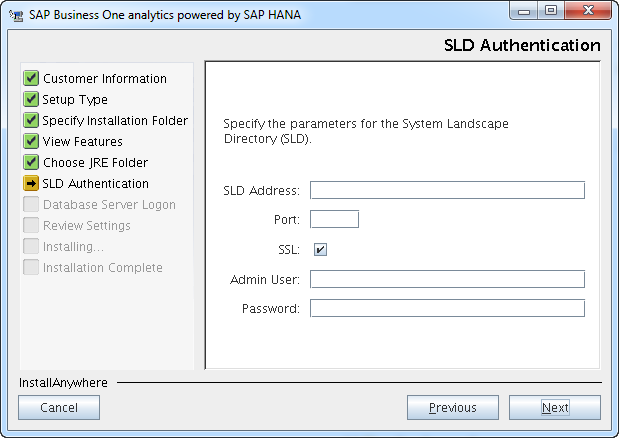Focus the Port input field
619x438 pixels.
(334, 219)
